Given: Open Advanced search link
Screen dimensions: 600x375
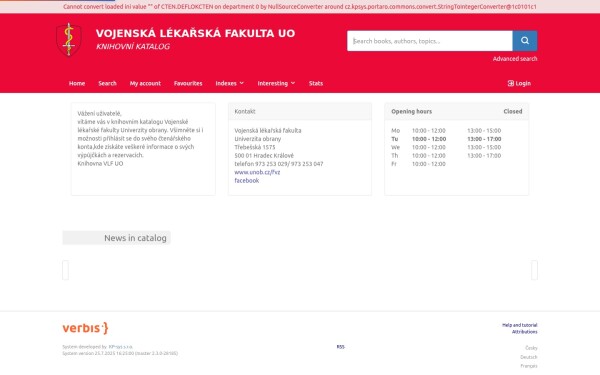Looking at the screenshot, I should click(515, 59).
